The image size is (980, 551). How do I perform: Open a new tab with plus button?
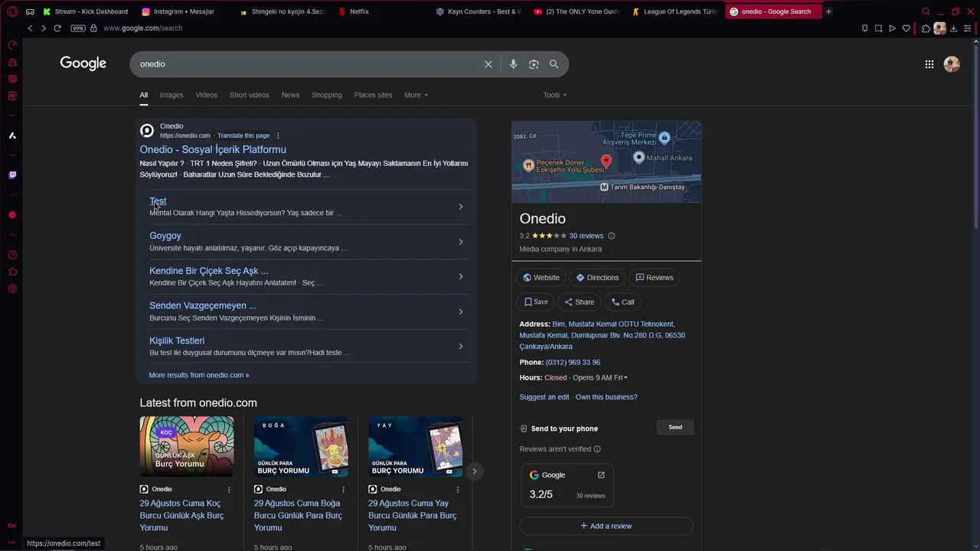pyautogui.click(x=828, y=11)
